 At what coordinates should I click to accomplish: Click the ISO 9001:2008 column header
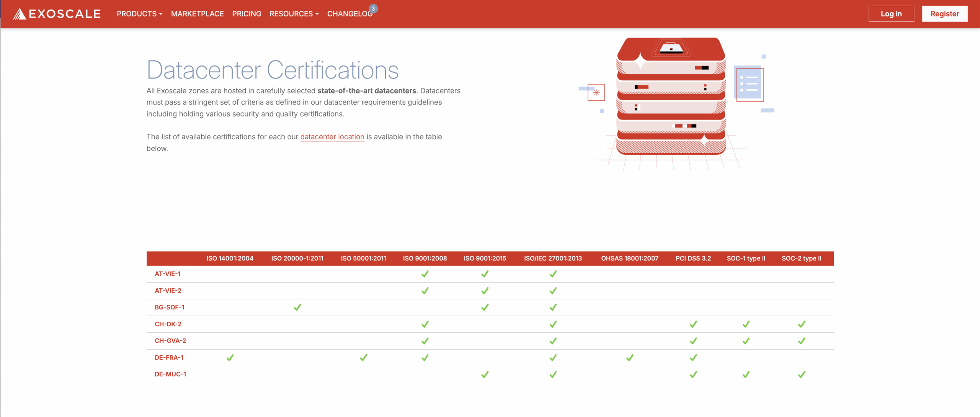(x=425, y=258)
